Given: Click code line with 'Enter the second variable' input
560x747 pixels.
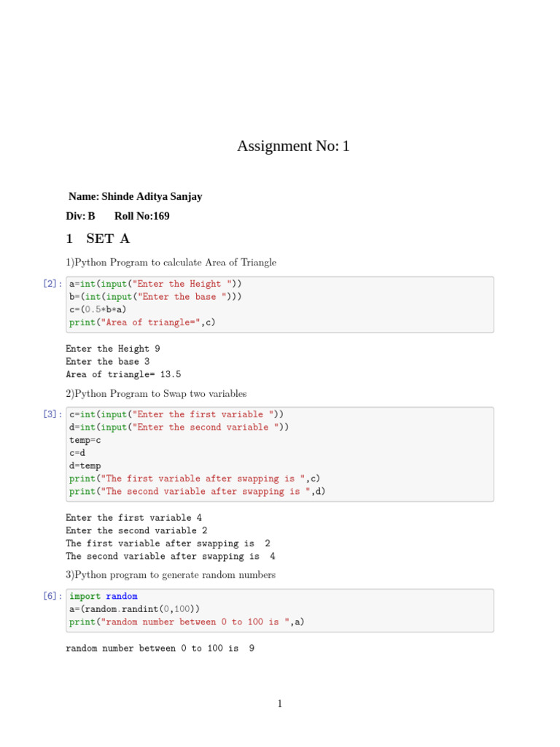Looking at the screenshot, I should pos(179,427).
